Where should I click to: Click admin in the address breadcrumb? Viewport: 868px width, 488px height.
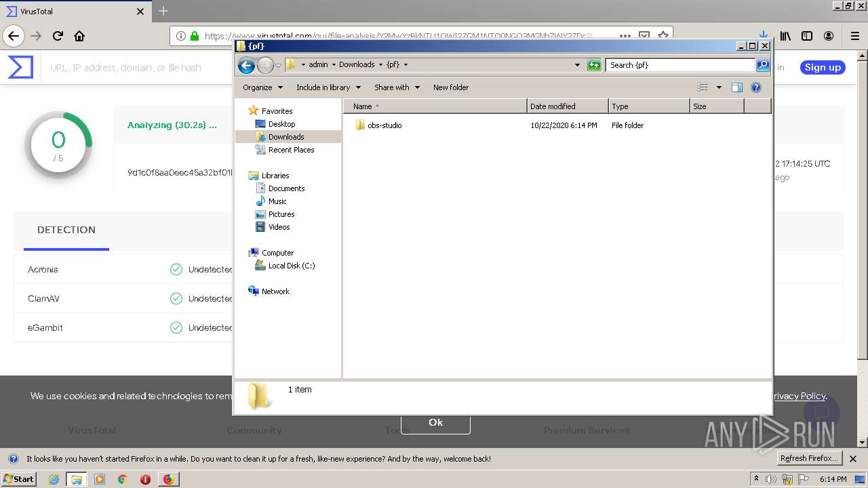pos(318,65)
